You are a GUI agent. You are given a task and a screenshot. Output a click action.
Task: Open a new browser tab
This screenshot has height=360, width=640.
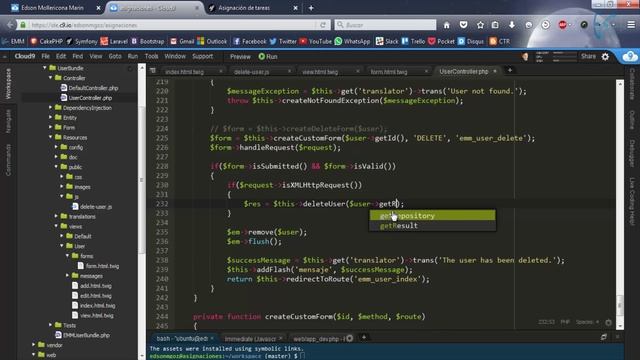click(x=311, y=8)
